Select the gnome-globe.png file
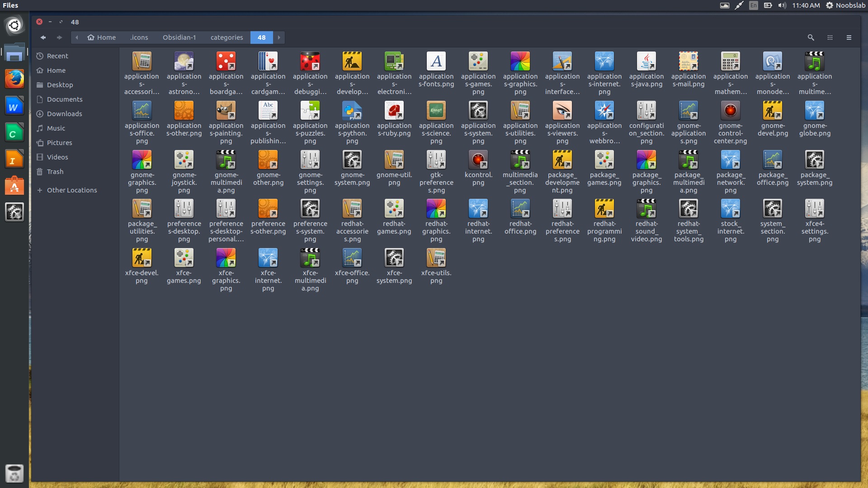Screen dimensions: 868x488 click(815, 111)
